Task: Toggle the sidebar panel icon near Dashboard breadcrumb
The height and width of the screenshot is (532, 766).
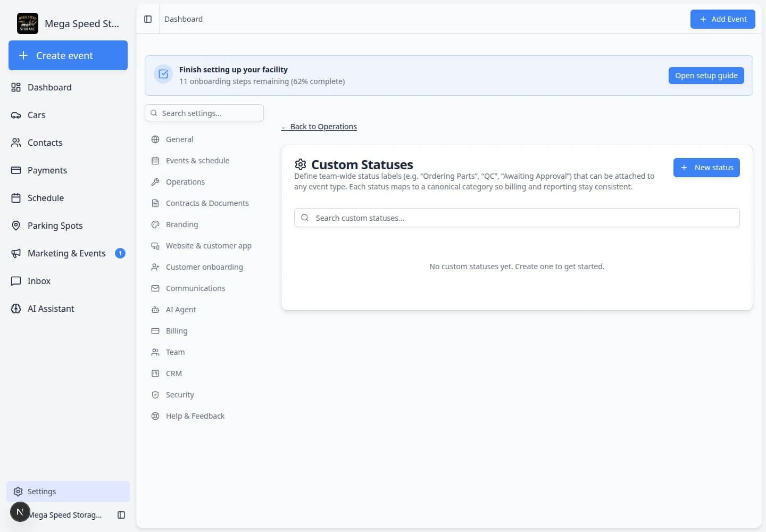Action: 148,19
